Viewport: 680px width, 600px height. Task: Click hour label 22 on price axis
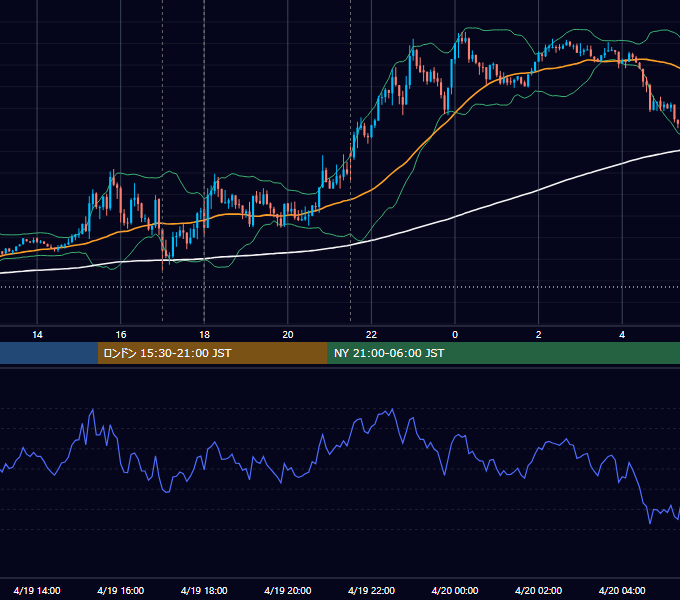[x=371, y=334]
